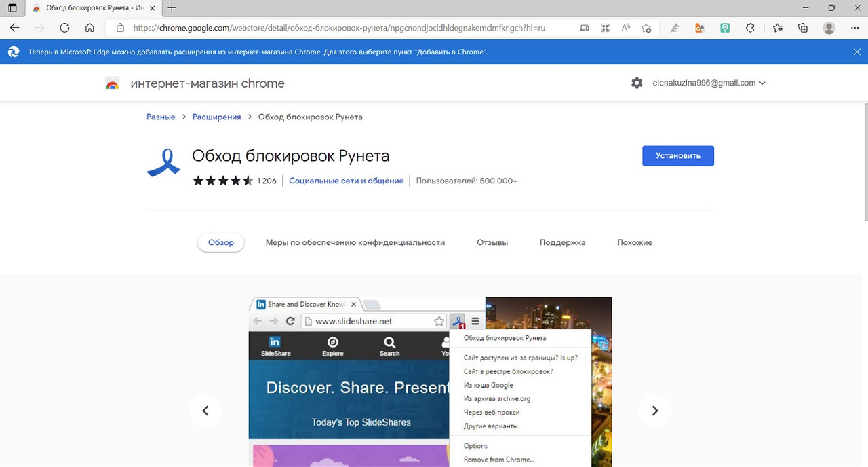The image size is (868, 467).
Task: Open Социальные сети и общение category link
Action: pos(346,181)
